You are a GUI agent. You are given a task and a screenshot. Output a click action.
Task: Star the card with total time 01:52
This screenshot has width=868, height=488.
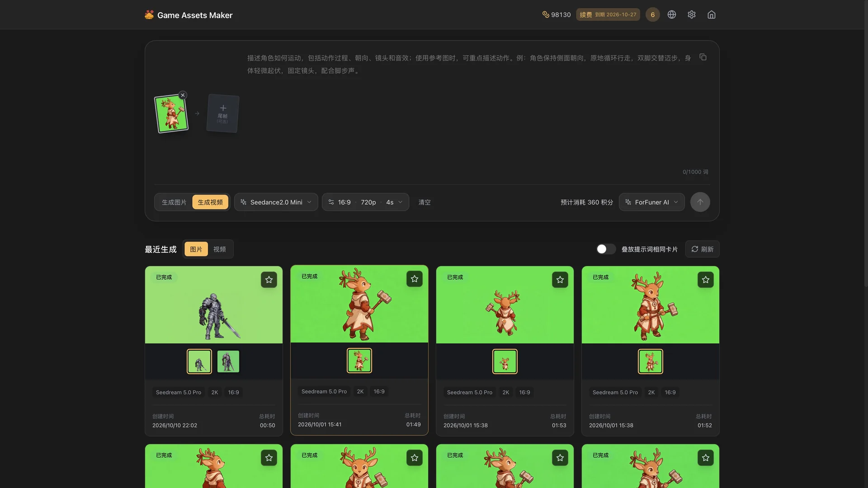pos(706,280)
